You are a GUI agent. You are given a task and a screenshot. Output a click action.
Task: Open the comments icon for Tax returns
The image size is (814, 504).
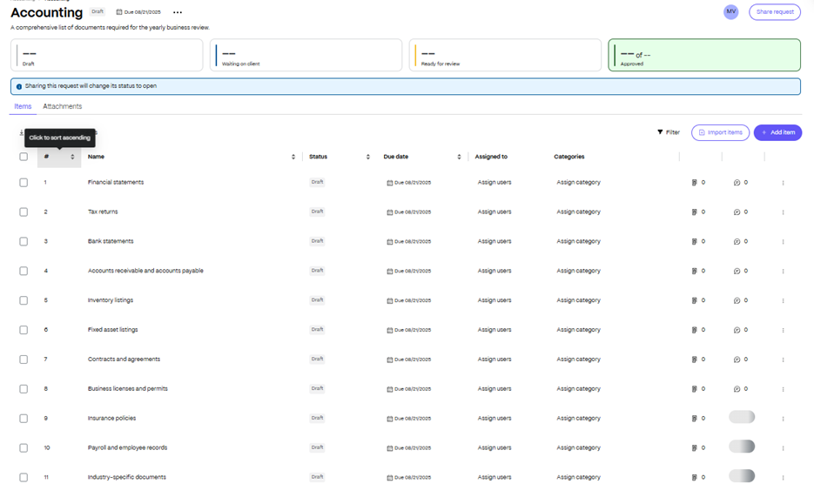[x=737, y=212]
